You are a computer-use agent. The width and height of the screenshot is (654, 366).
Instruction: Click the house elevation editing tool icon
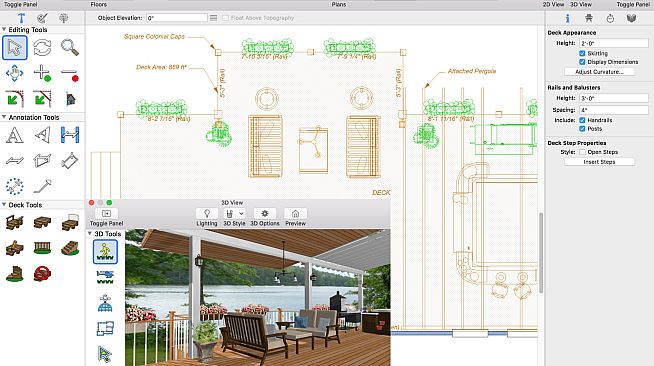(70, 99)
